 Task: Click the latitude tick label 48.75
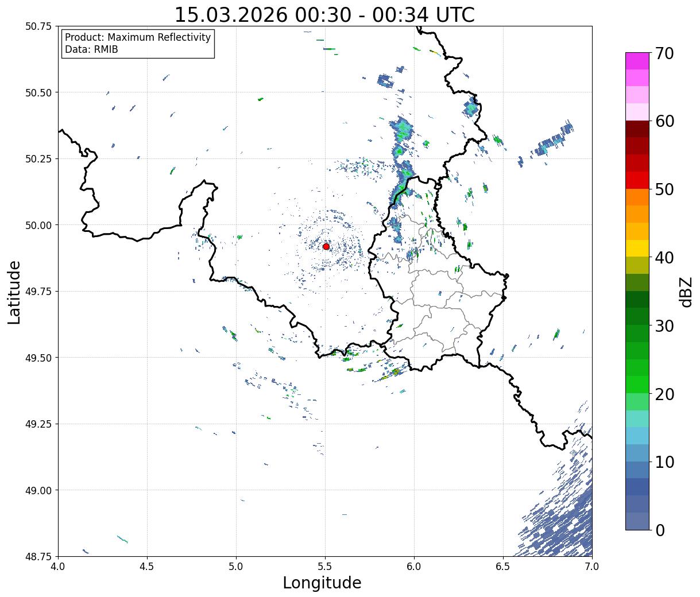[x=38, y=557]
